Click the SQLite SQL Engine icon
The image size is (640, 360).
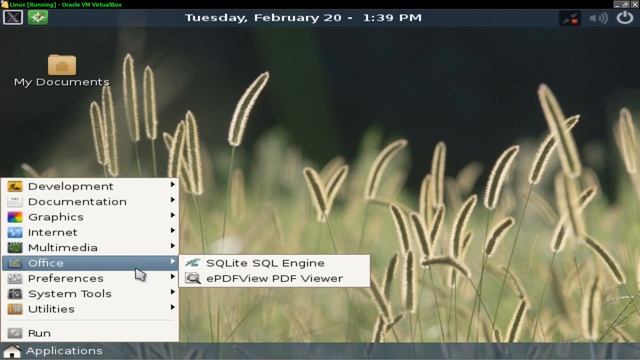click(x=193, y=263)
